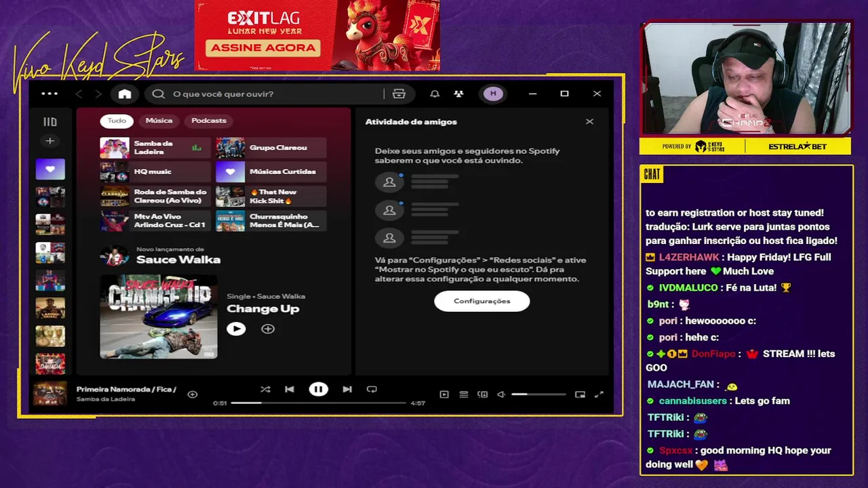Click the webcam video overlay

[746, 77]
